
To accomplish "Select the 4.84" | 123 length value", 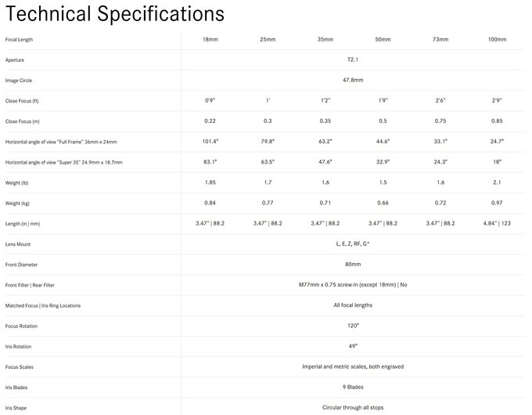I will pyautogui.click(x=497, y=223).
